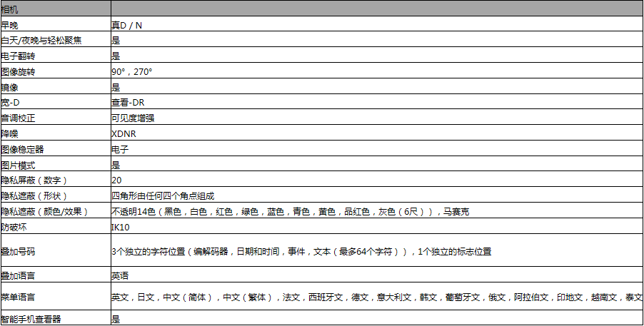Select the 90°, 270° rotation value
This screenshot has height=326, width=644.
[132, 71]
